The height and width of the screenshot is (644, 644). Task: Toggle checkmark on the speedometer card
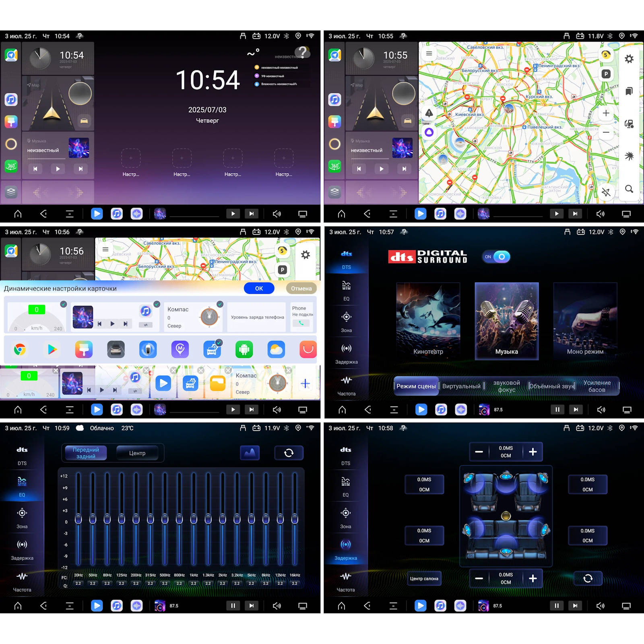pos(63,304)
